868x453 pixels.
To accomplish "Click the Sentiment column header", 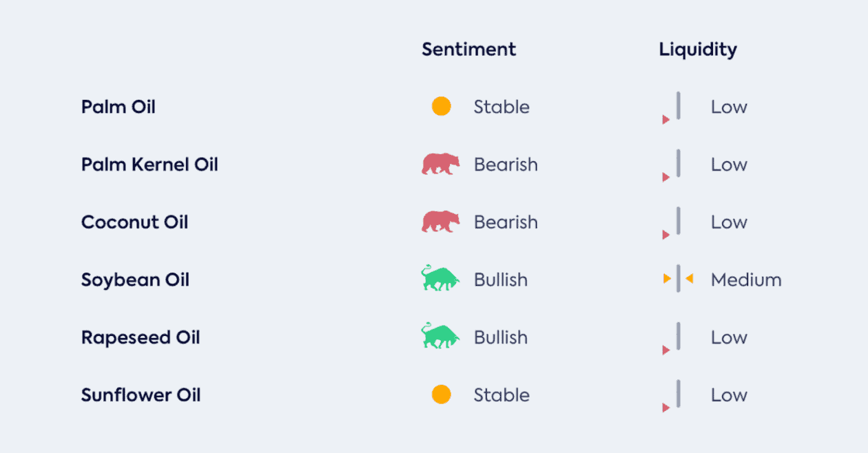I will pyautogui.click(x=468, y=49).
